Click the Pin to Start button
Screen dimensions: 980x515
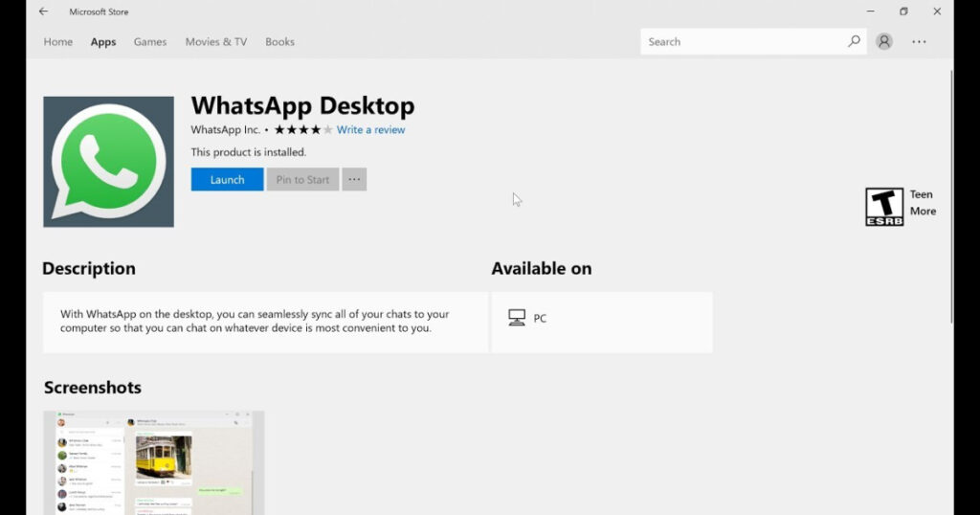click(x=302, y=179)
